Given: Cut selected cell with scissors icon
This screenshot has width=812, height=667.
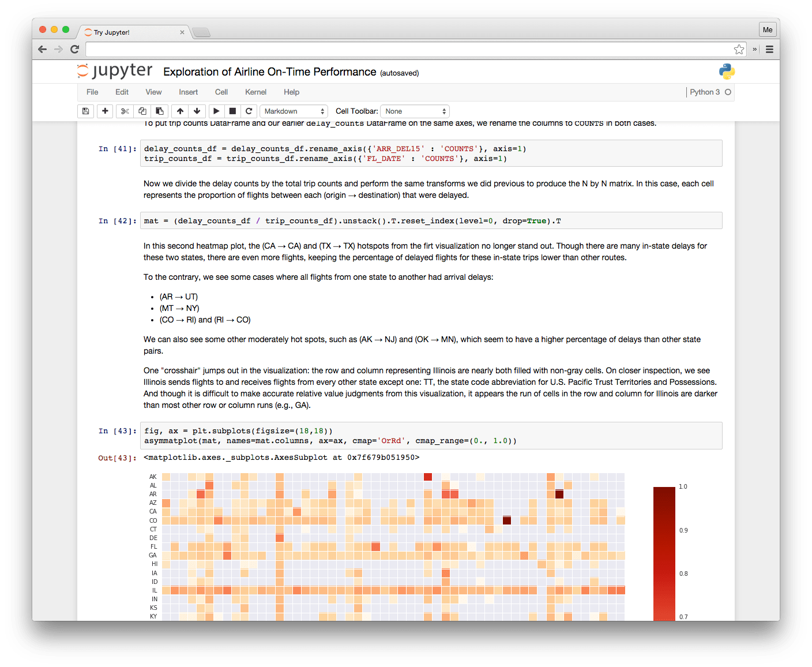Looking at the screenshot, I should (x=125, y=111).
